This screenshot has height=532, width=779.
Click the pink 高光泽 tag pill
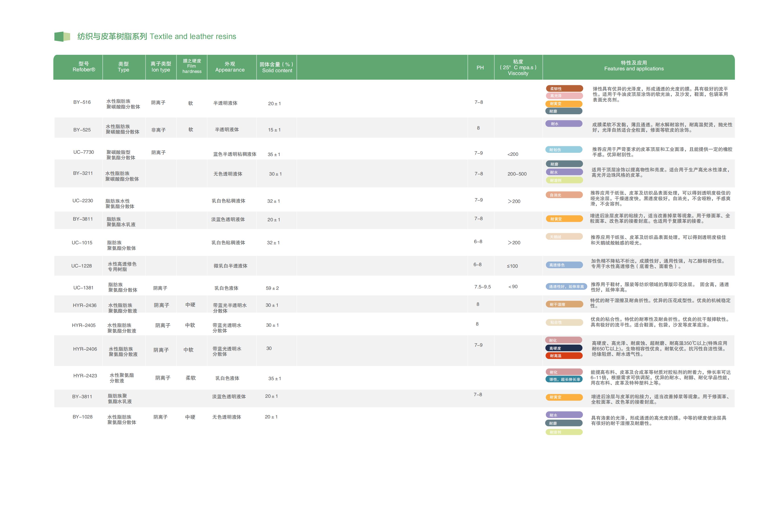point(564,96)
